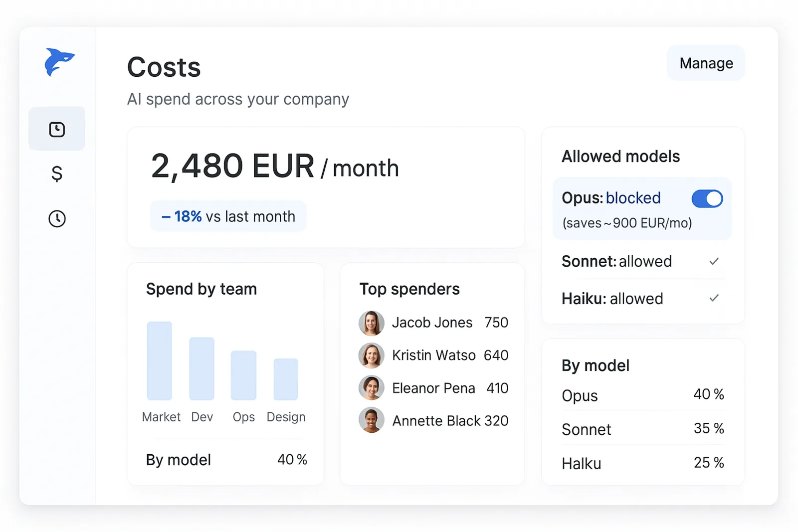Image resolution: width=798 pixels, height=532 pixels.
Task: Click the By model heading in right card
Action: coord(596,365)
